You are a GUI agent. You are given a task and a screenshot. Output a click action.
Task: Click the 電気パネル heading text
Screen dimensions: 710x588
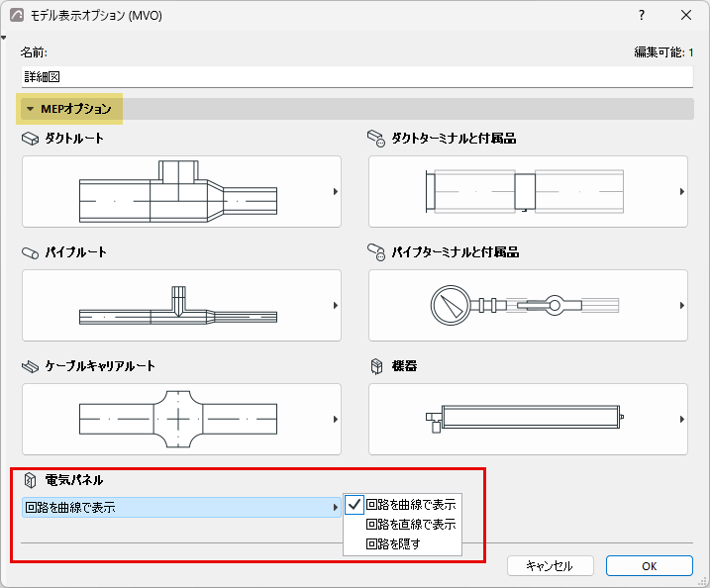pyautogui.click(x=74, y=480)
